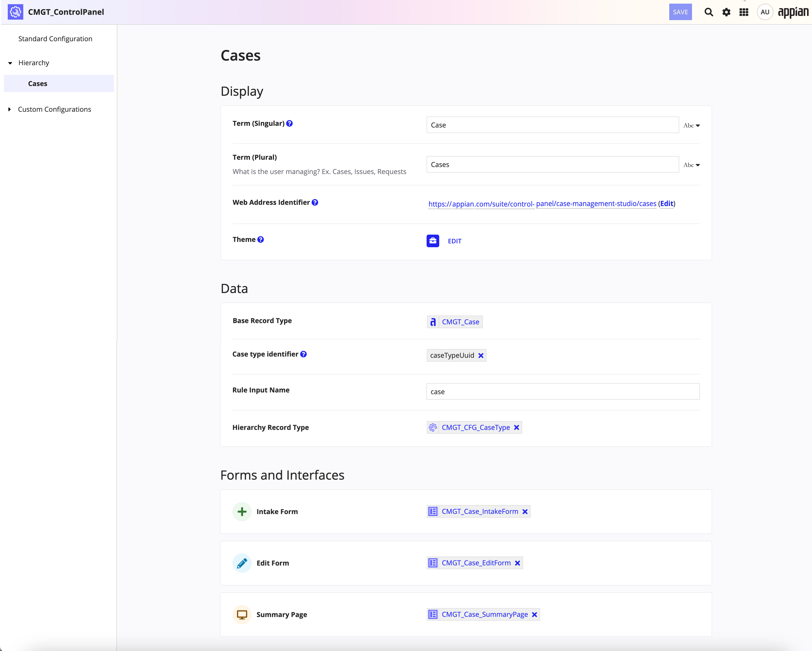
Task: Open the CMGT_Case record type link
Action: pos(460,322)
